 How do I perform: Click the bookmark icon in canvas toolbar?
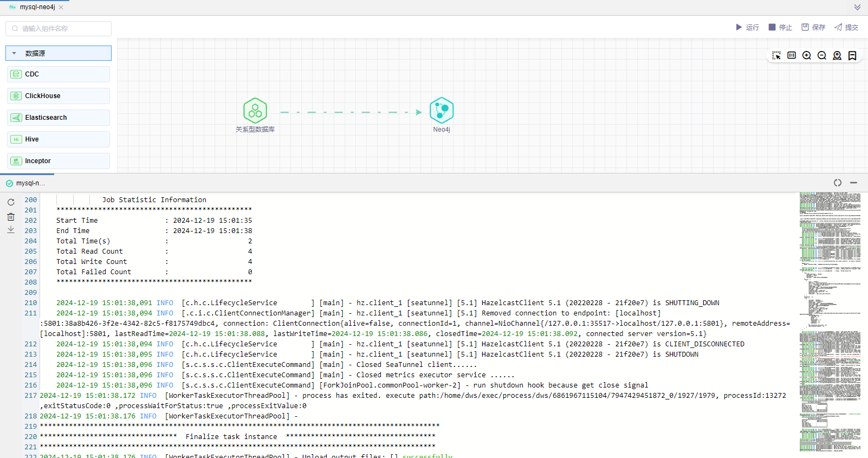[852, 56]
